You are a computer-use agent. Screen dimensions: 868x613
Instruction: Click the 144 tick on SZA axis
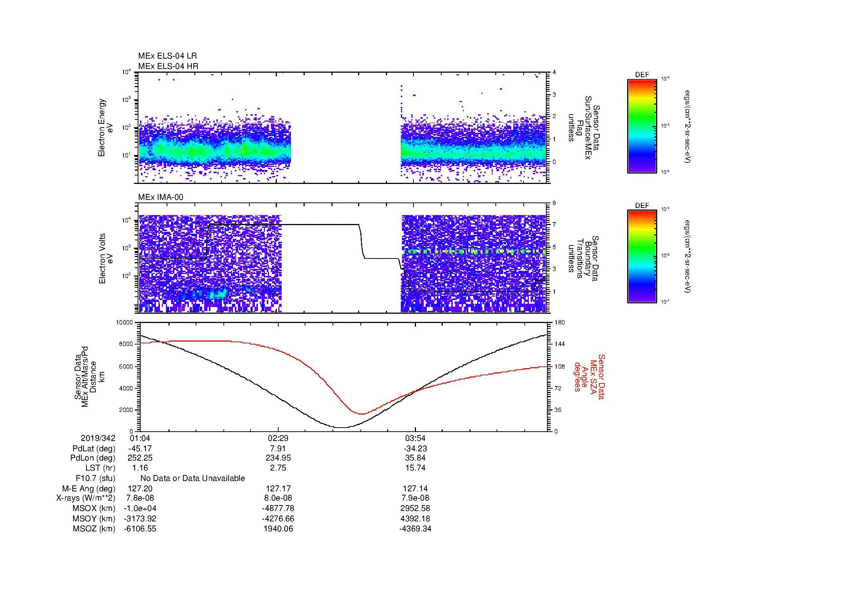[560, 344]
